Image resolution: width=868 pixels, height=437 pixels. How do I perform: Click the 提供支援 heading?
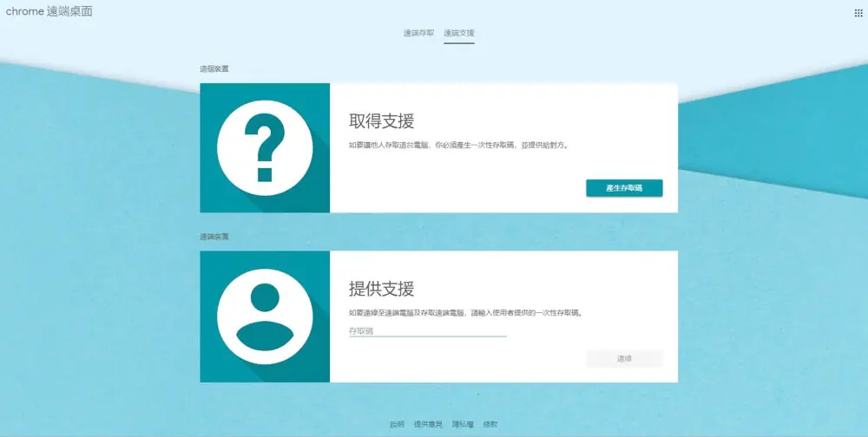point(381,289)
